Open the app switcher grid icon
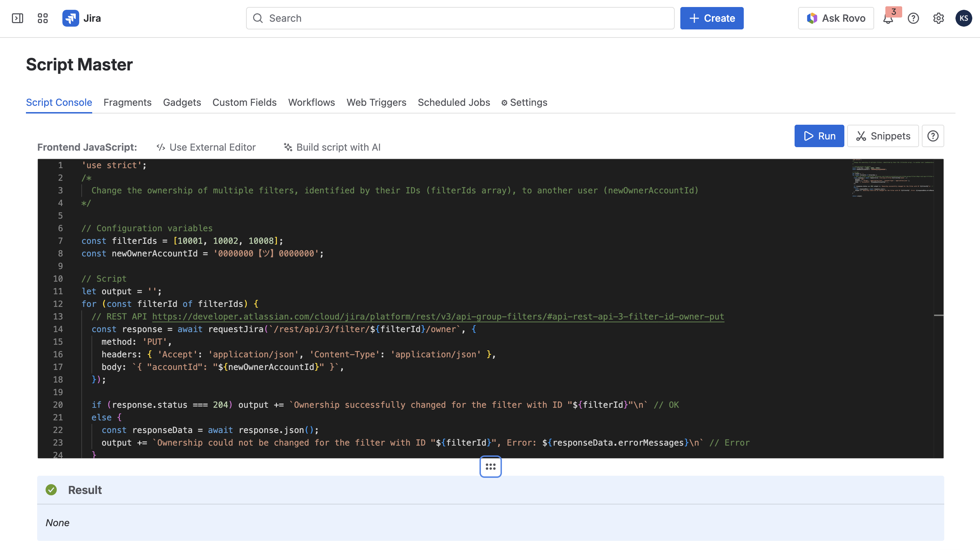 [43, 18]
